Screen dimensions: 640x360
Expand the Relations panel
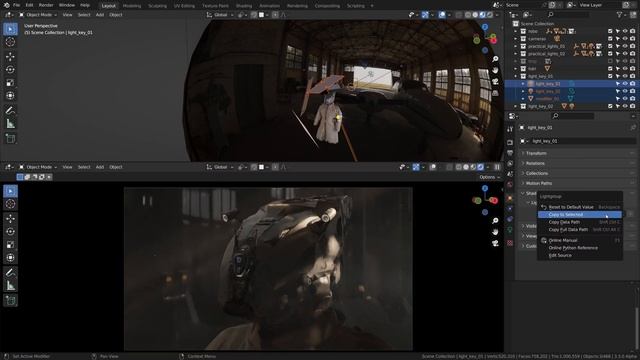(578, 163)
